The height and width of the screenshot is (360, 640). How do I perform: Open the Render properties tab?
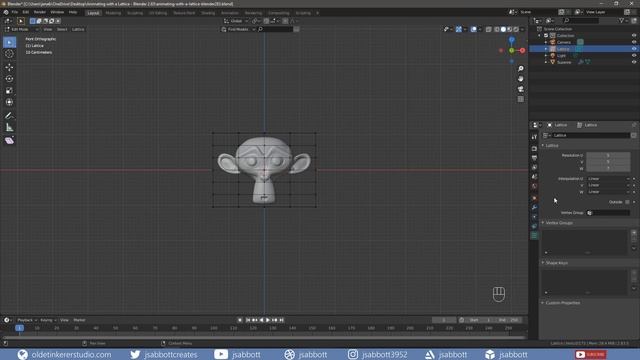tap(534, 149)
